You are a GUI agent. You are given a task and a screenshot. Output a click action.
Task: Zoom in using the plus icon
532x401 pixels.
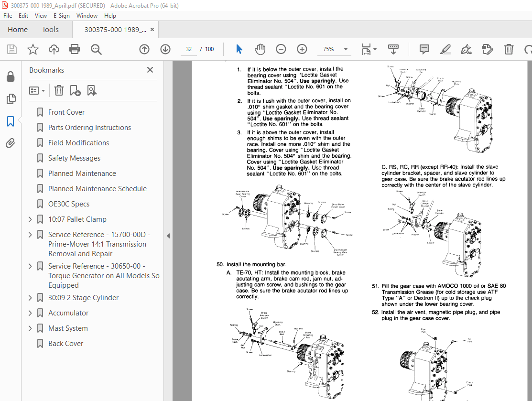tap(302, 49)
